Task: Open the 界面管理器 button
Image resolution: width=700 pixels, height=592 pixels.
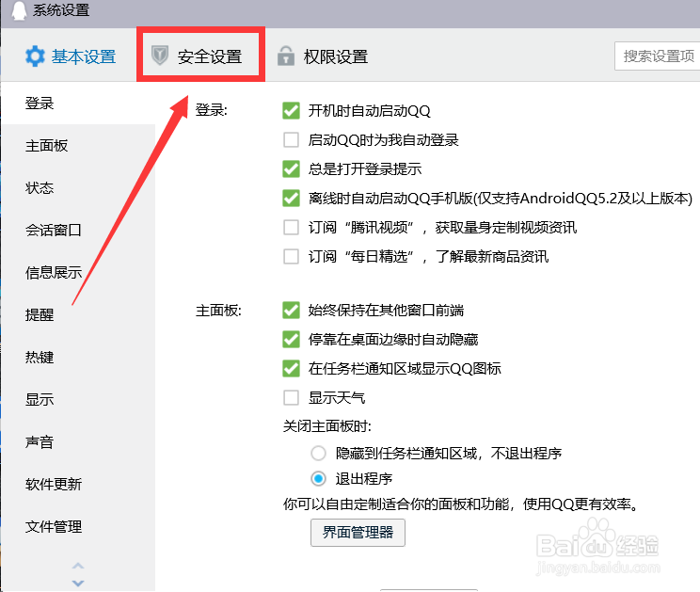Action: coord(358,532)
